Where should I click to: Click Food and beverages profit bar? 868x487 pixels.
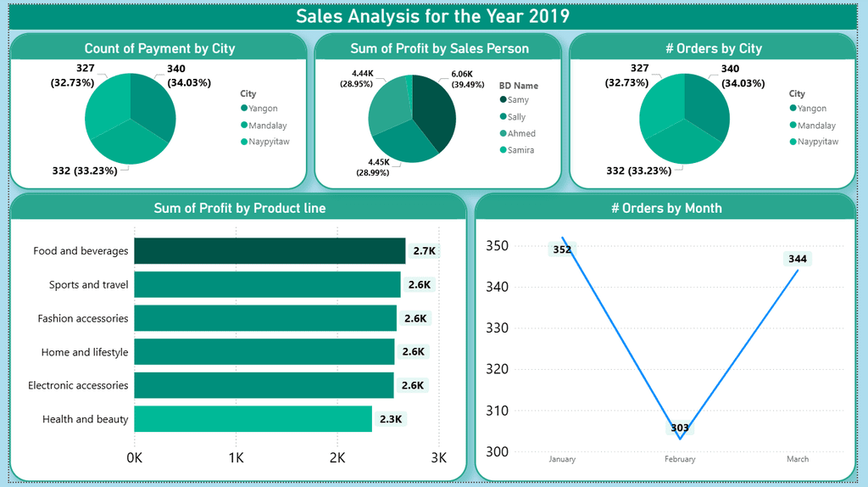pos(270,251)
